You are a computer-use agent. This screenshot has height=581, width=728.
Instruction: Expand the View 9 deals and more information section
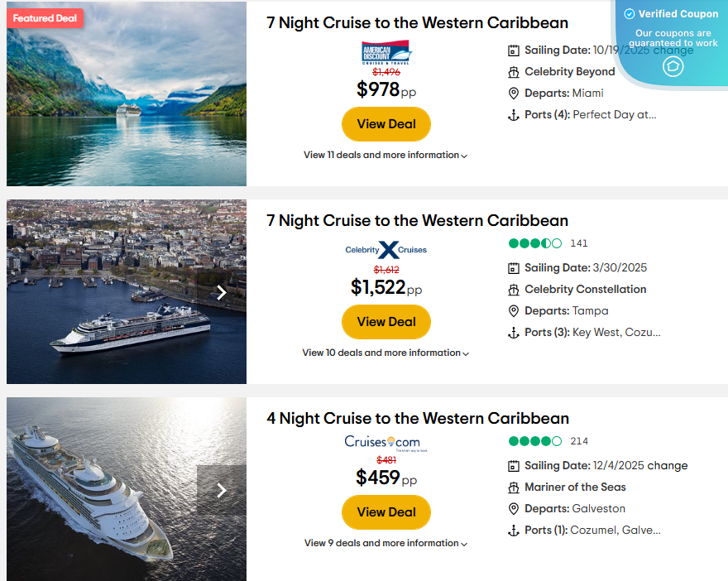click(x=386, y=544)
